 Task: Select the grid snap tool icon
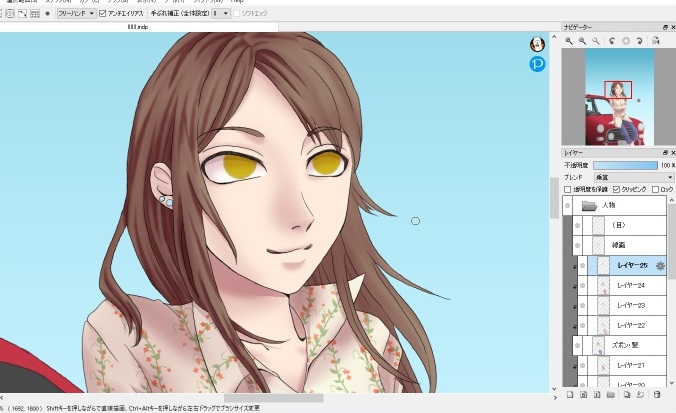(x=35, y=13)
